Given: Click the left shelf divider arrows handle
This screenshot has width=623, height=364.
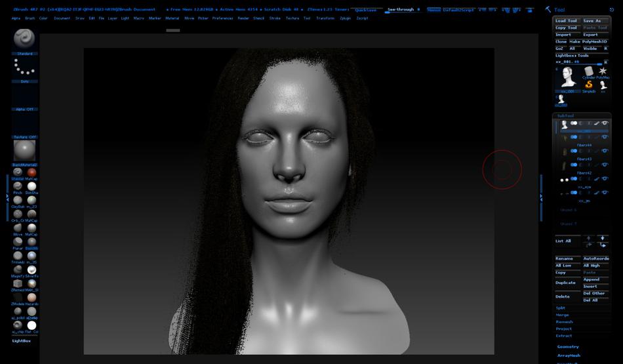Looking at the screenshot, I should coord(7,198).
